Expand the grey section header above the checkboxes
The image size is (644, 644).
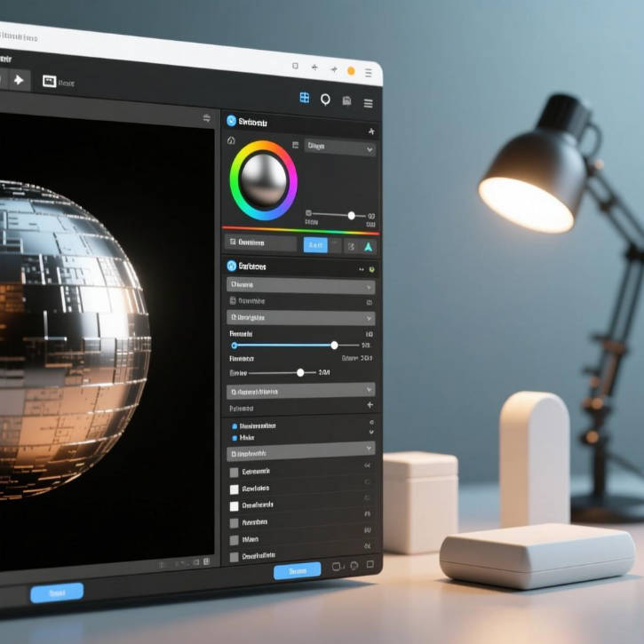click(300, 453)
